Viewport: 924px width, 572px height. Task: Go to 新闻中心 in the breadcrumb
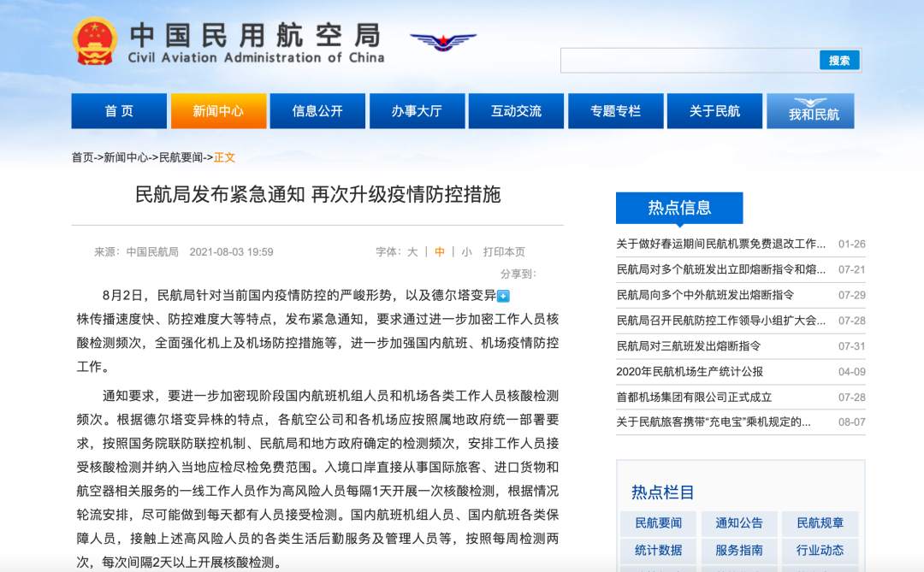click(x=126, y=157)
